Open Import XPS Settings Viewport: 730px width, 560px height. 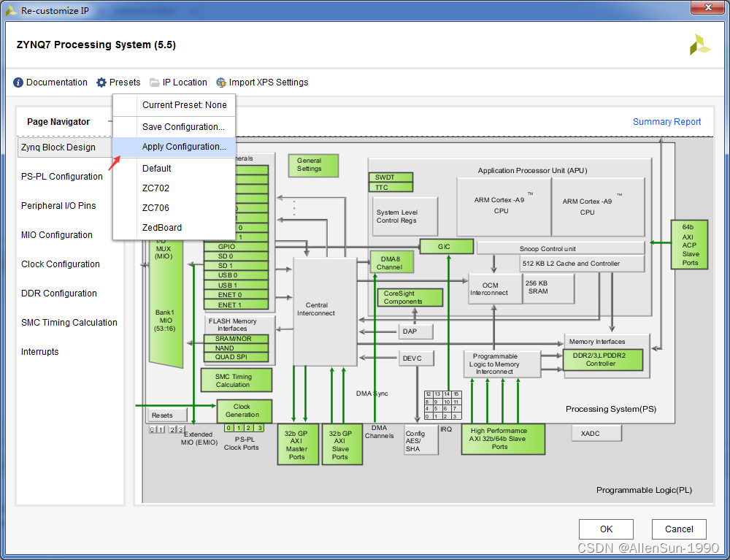[x=262, y=83]
